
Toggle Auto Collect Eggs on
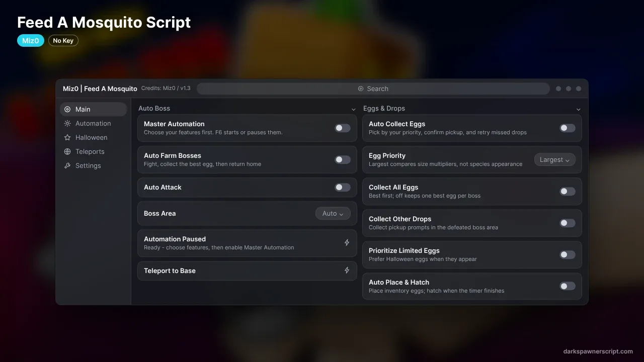pos(568,128)
